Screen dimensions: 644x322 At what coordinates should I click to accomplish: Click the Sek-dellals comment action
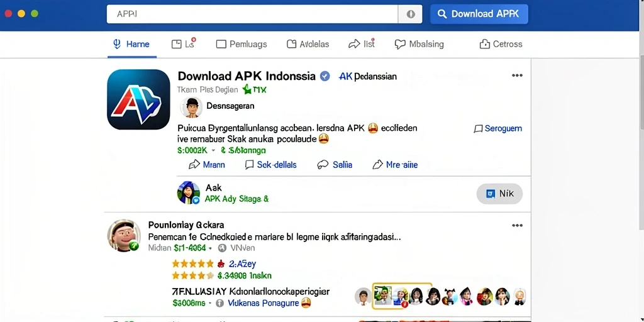(x=270, y=165)
